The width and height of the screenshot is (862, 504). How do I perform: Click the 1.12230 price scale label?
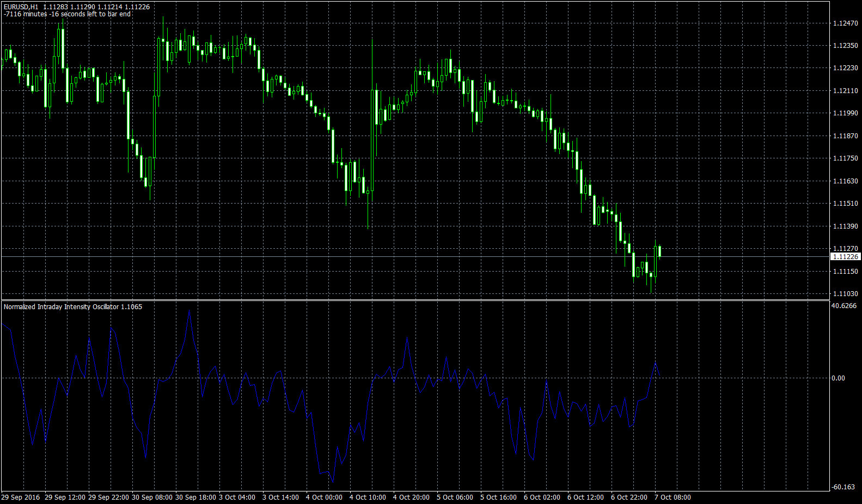pos(845,68)
